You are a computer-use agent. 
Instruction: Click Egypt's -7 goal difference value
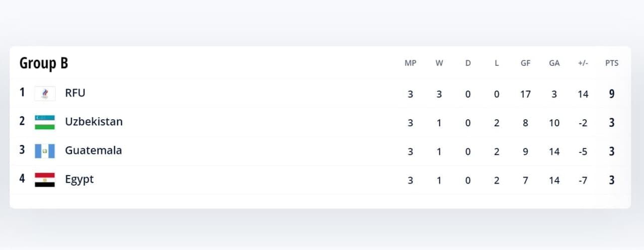[x=583, y=181]
